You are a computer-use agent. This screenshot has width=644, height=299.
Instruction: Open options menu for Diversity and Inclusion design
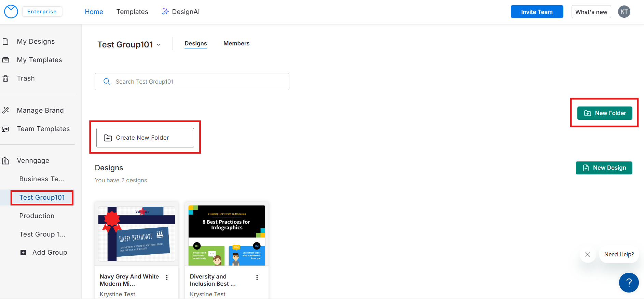(257, 277)
